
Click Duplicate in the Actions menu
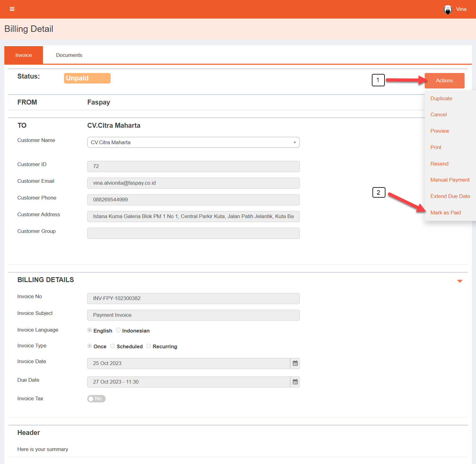click(441, 98)
